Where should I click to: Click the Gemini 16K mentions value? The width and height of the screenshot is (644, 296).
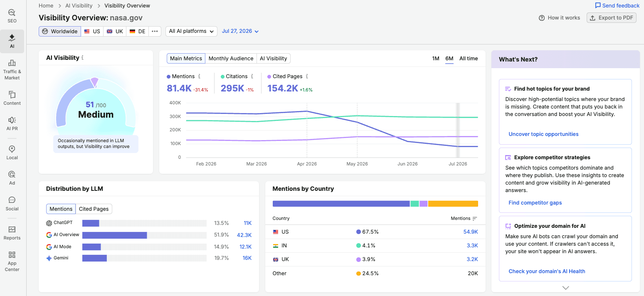[x=247, y=258]
